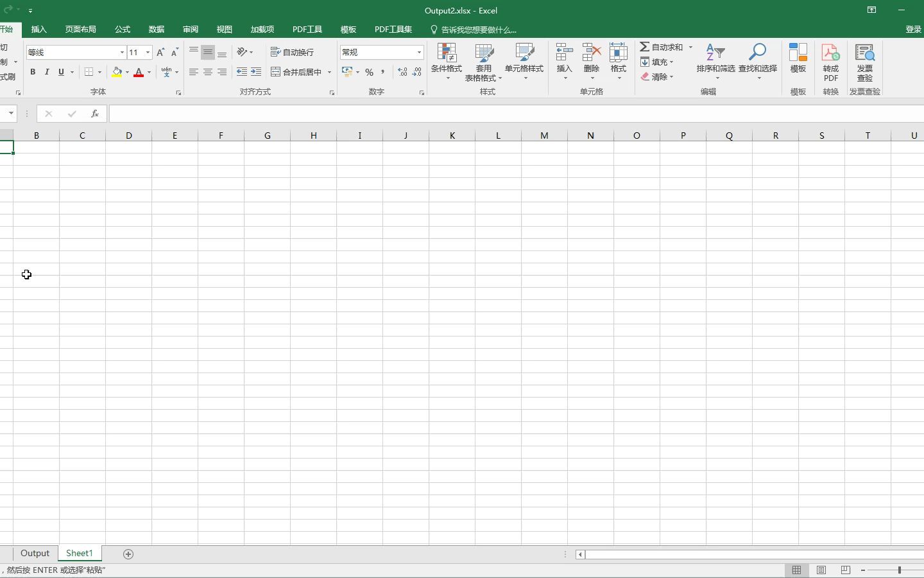Screen dimensions: 924x578
Task: Select top vertical align
Action: pyautogui.click(x=193, y=52)
